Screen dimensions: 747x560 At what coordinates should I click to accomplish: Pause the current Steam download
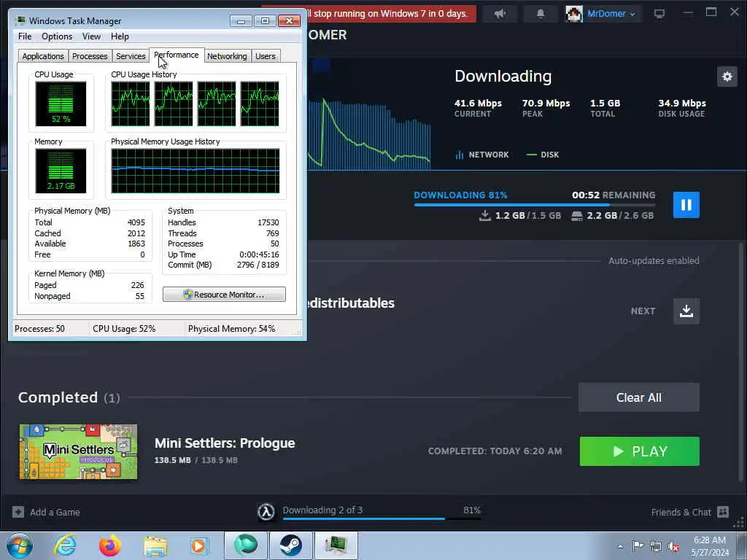686,205
